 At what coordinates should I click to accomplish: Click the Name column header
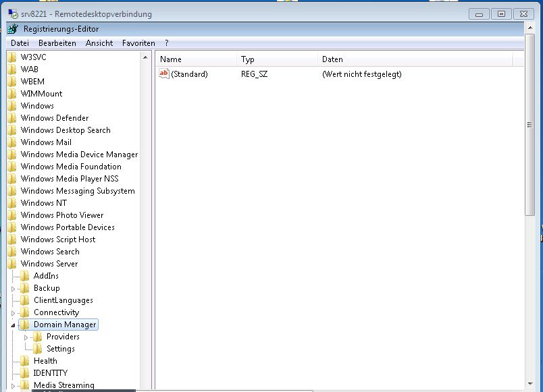(196, 59)
